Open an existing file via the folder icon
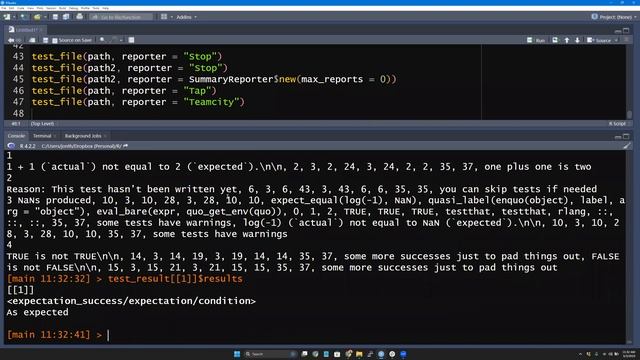 (x=37, y=17)
